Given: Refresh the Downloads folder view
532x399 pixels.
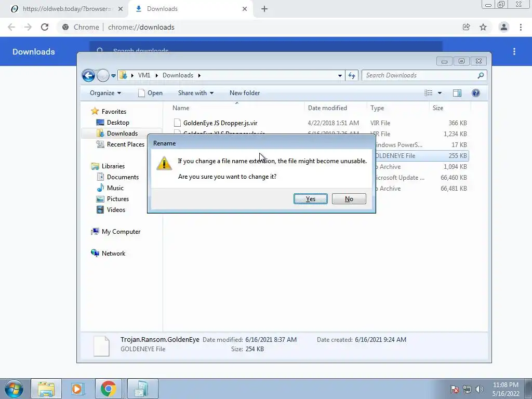Looking at the screenshot, I should pyautogui.click(x=352, y=75).
